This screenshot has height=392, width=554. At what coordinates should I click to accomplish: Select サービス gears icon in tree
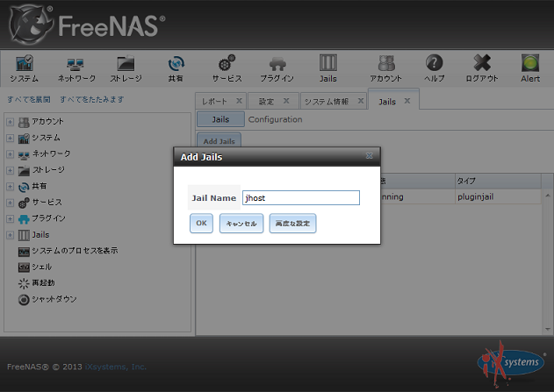tap(24, 203)
